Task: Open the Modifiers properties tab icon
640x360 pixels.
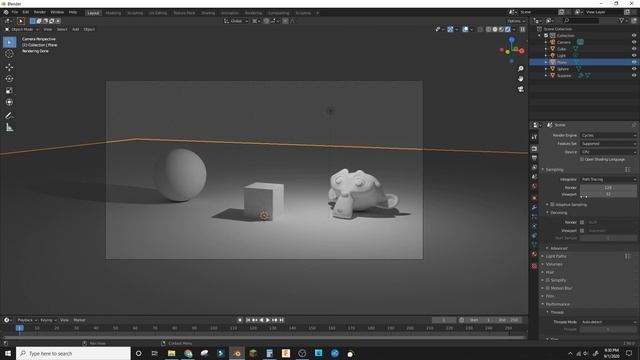Action: click(534, 208)
